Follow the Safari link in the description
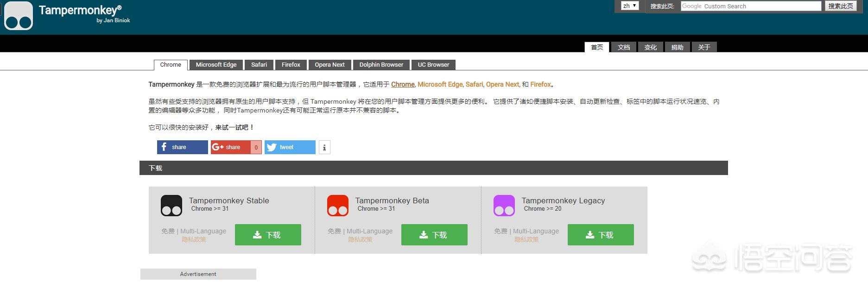This screenshot has height=288, width=868. tap(474, 84)
